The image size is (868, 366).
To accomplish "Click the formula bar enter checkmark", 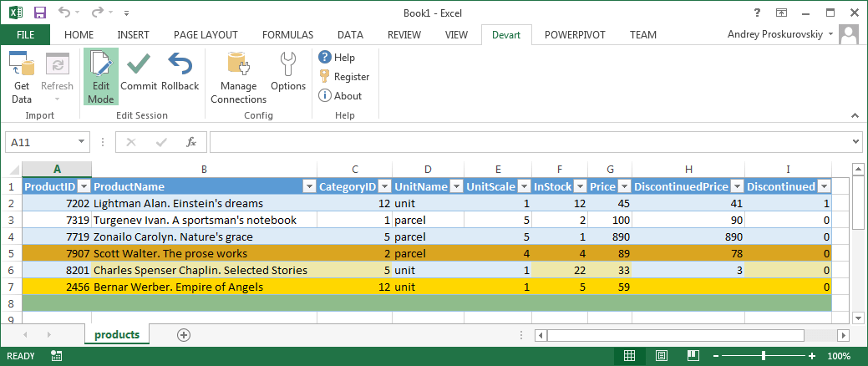I will pyautogui.click(x=161, y=142).
